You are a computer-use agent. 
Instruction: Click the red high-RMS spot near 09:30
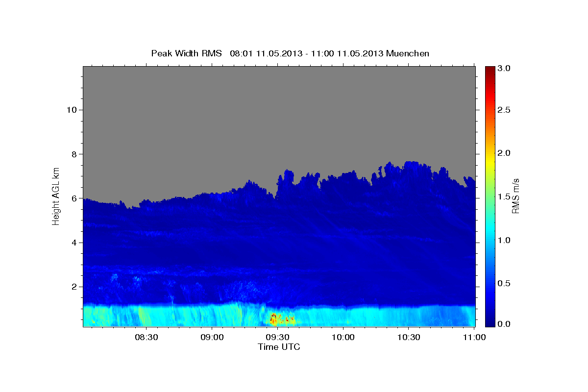(x=274, y=319)
